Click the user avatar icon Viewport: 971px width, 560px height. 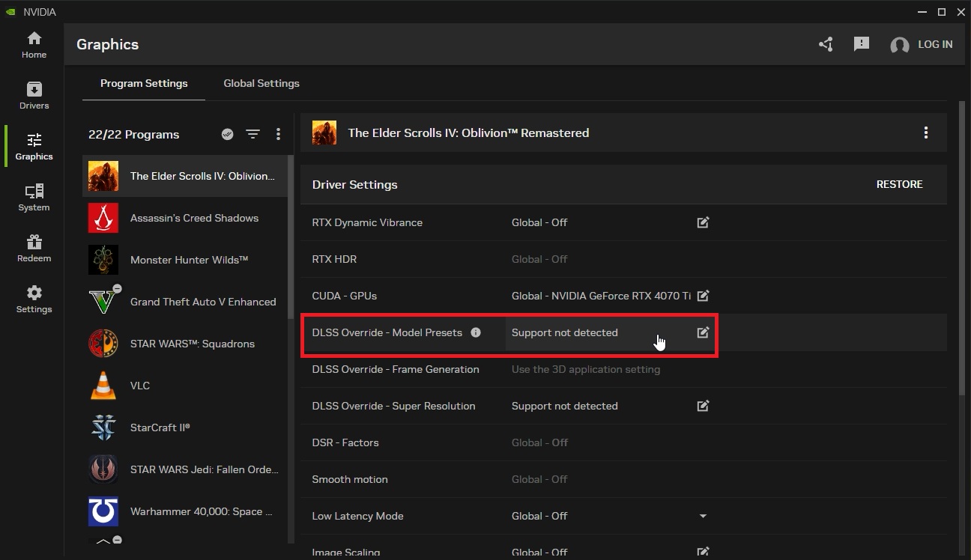(x=899, y=45)
